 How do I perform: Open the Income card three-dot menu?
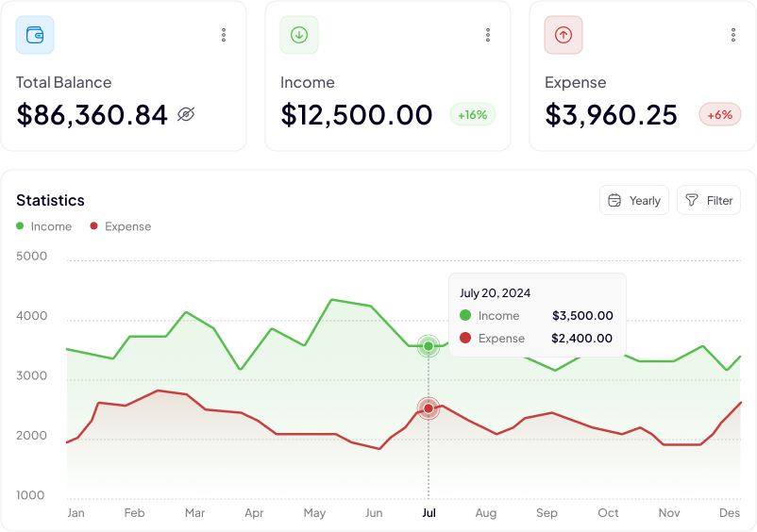(x=488, y=35)
